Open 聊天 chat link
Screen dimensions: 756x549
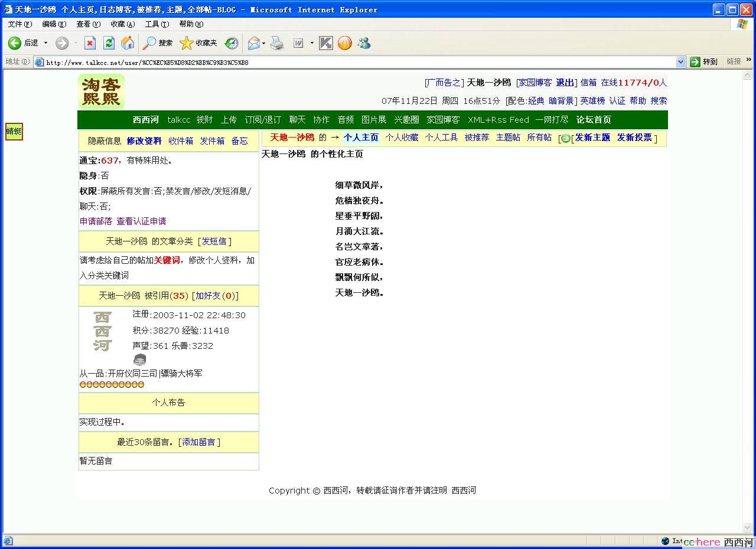(x=297, y=120)
